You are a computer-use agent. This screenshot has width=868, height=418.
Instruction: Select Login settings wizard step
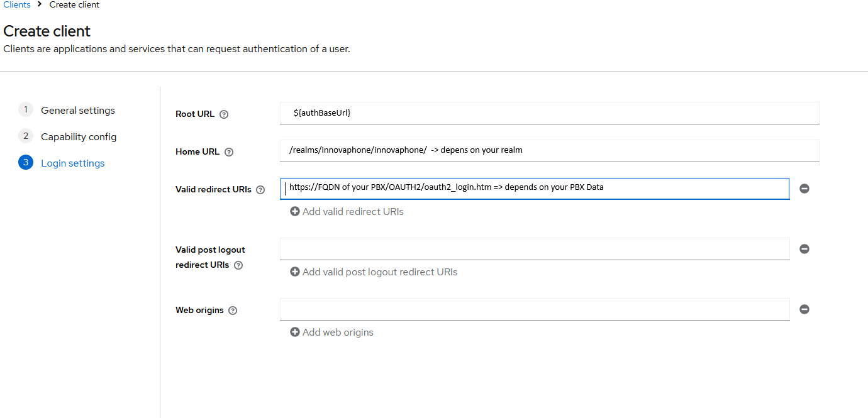point(72,163)
